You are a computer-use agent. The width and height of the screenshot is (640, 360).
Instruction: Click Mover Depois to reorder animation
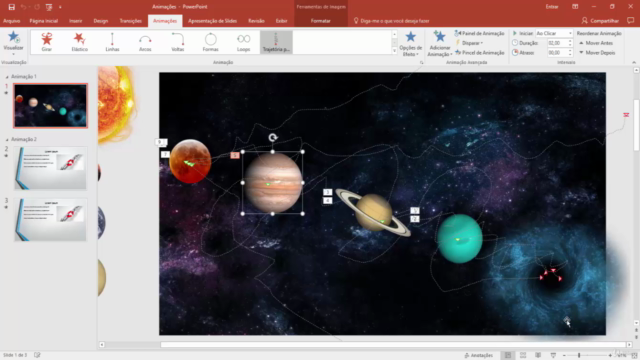597,53
